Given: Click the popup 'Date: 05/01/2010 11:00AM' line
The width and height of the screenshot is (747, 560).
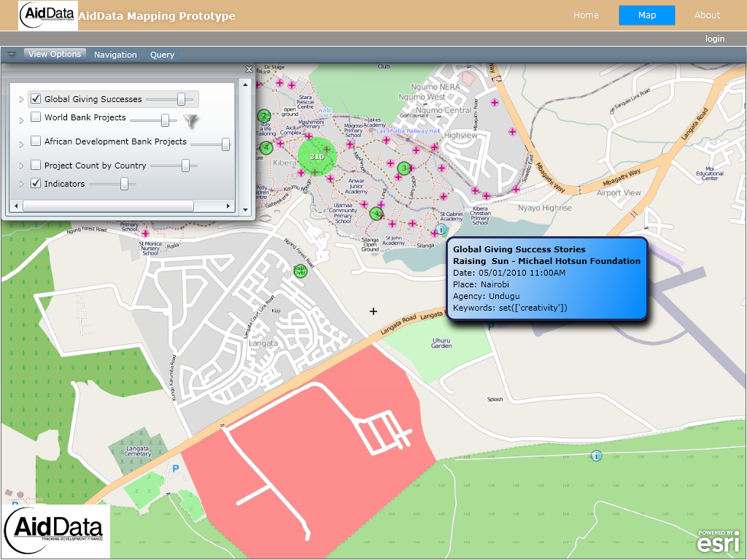Looking at the screenshot, I should 509,273.
